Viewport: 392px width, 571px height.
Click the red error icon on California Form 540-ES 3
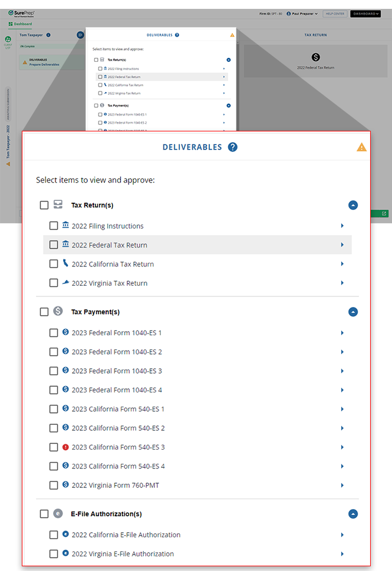(x=65, y=447)
